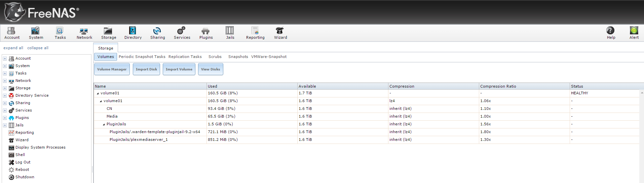The width and height of the screenshot is (644, 183).
Task: Select the Media dataset row
Action: [367, 116]
